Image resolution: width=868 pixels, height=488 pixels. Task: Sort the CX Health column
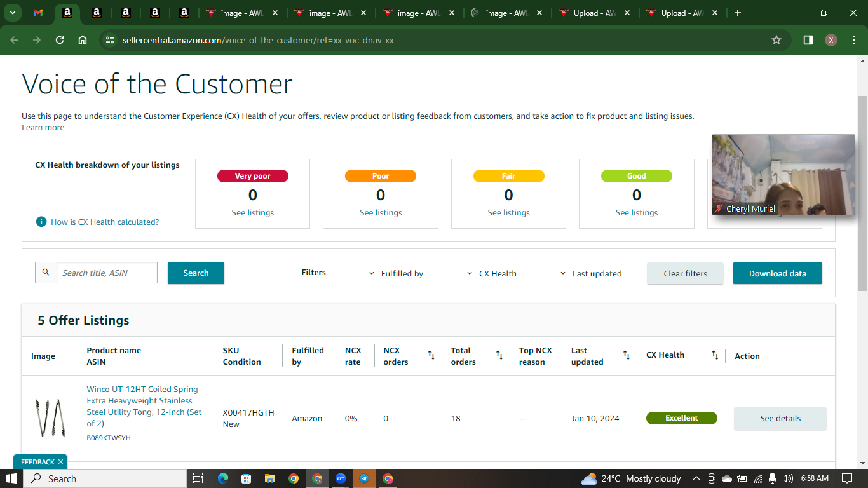pos(715,355)
